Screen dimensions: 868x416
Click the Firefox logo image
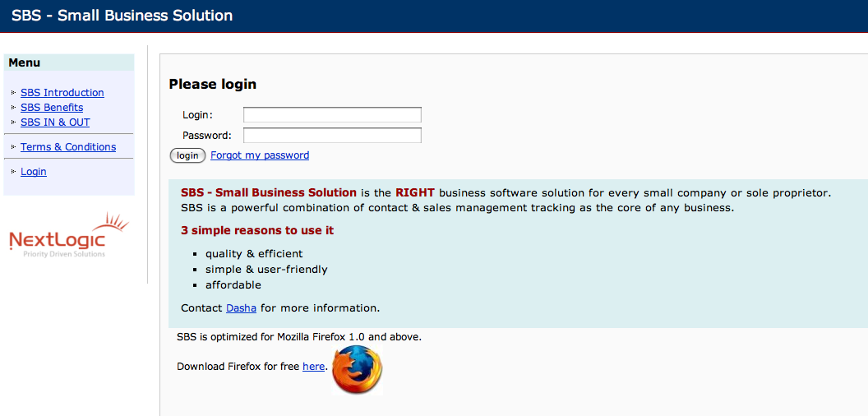(357, 369)
